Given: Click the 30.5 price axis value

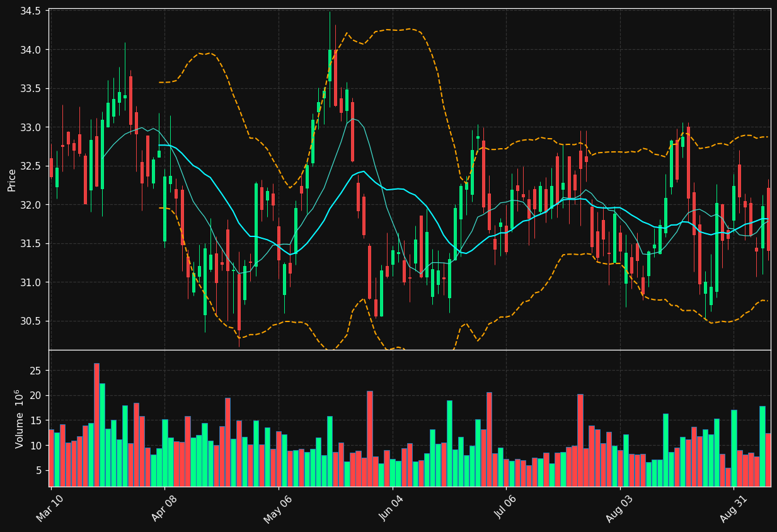Looking at the screenshot, I should coord(30,321).
